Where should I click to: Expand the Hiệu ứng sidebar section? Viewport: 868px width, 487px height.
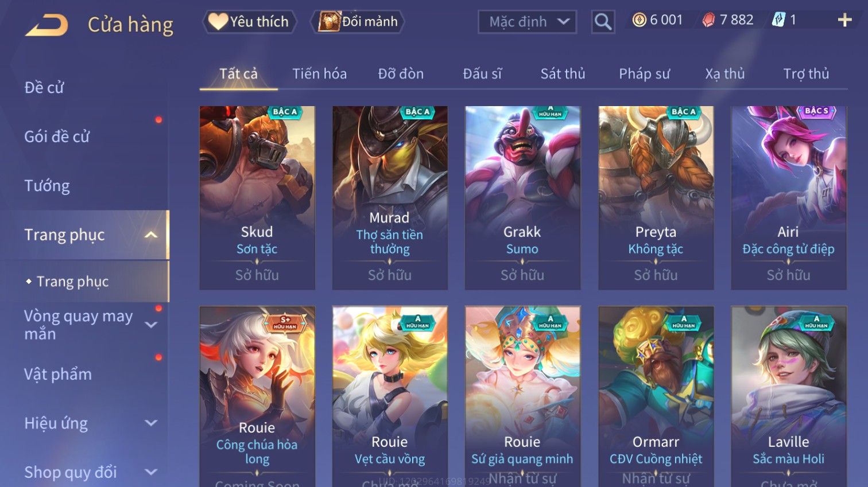[151, 423]
